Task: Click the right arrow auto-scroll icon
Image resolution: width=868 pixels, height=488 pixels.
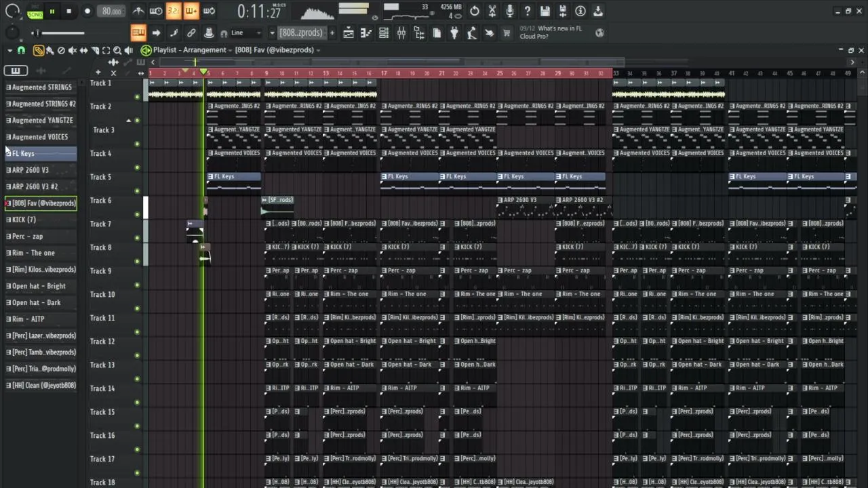Action: coord(156,33)
